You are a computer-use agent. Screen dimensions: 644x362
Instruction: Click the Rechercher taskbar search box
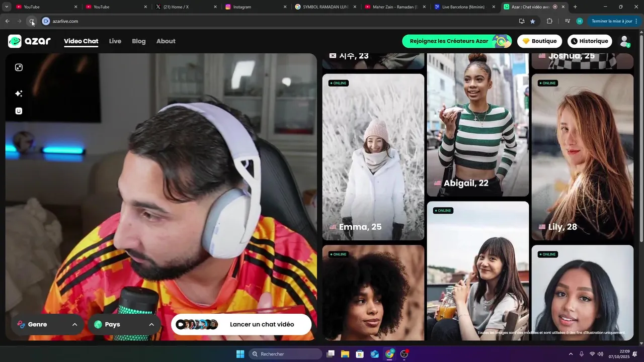tap(286, 354)
